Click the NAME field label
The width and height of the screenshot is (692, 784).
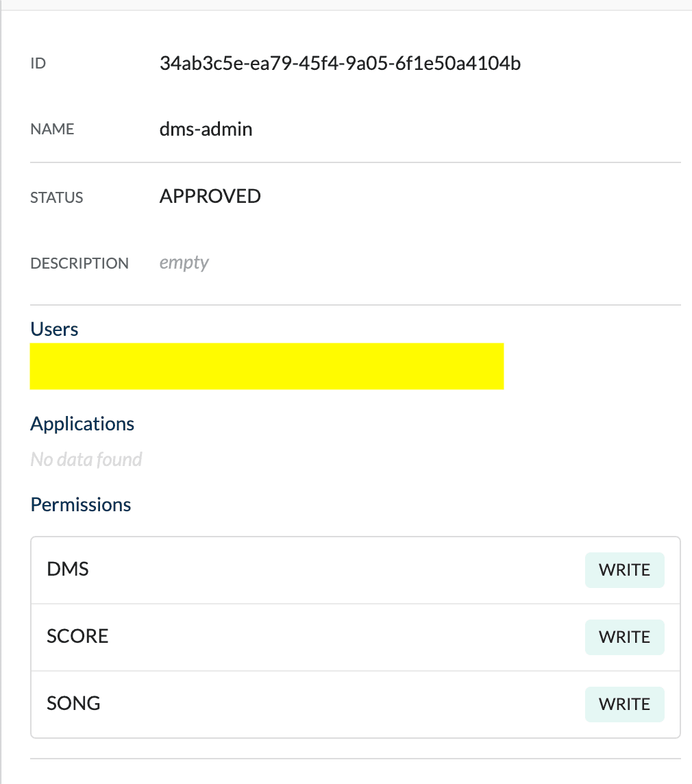(52, 129)
